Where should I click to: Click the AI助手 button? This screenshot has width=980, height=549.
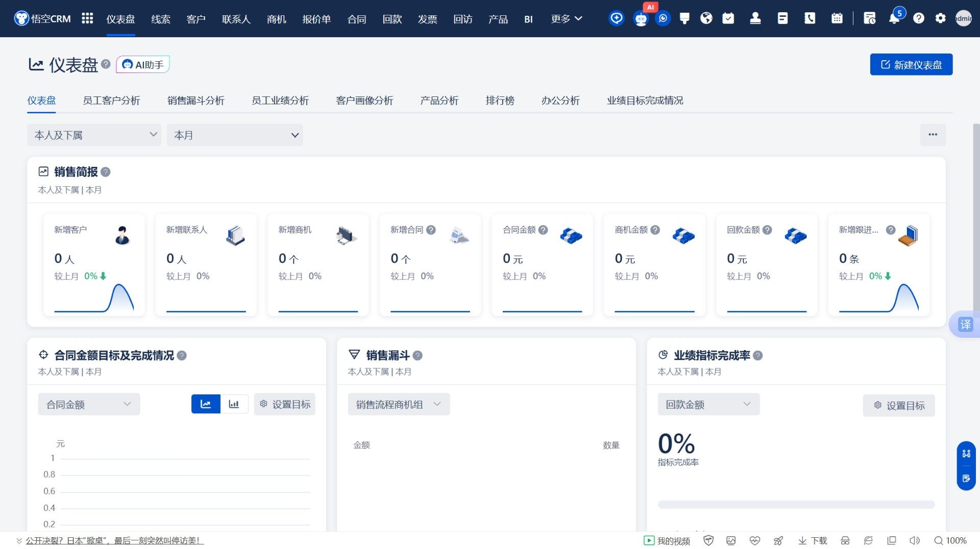(x=143, y=65)
